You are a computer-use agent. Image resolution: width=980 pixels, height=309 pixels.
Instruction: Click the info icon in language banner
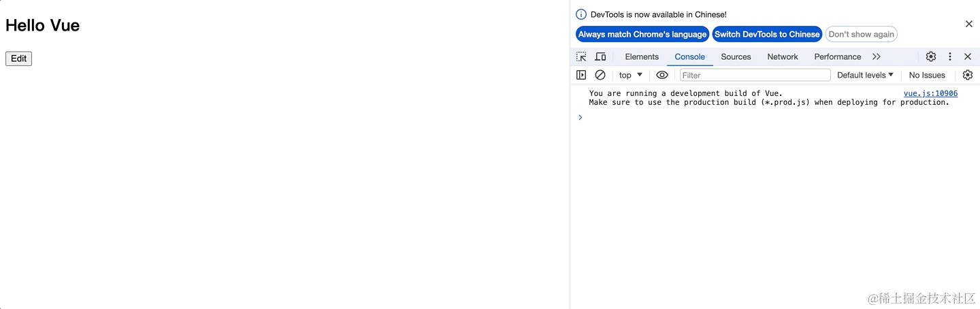(x=581, y=14)
